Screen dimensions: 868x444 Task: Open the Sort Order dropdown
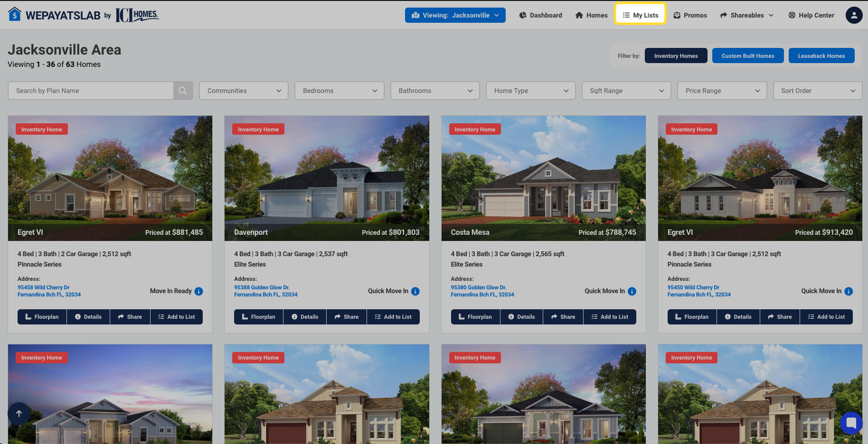(x=818, y=91)
